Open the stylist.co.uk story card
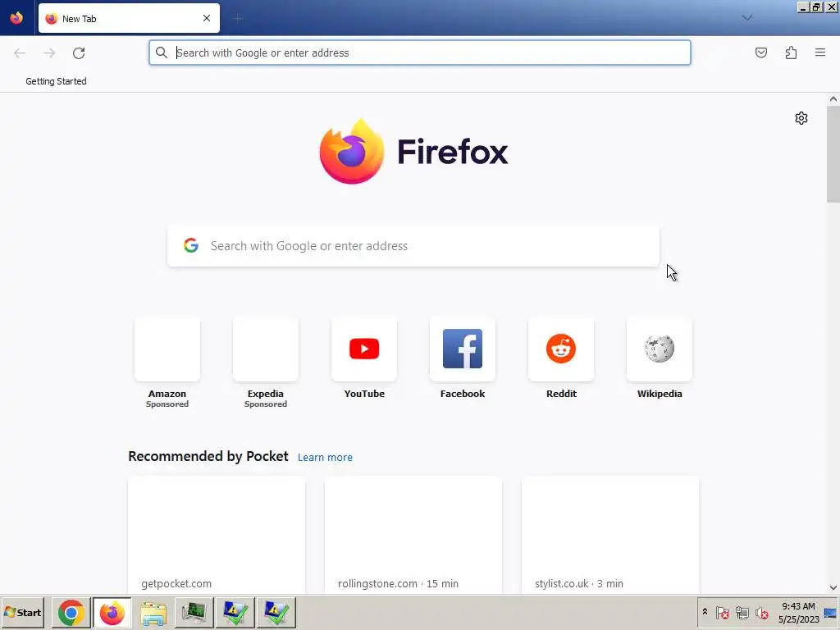840x630 pixels. click(609, 535)
